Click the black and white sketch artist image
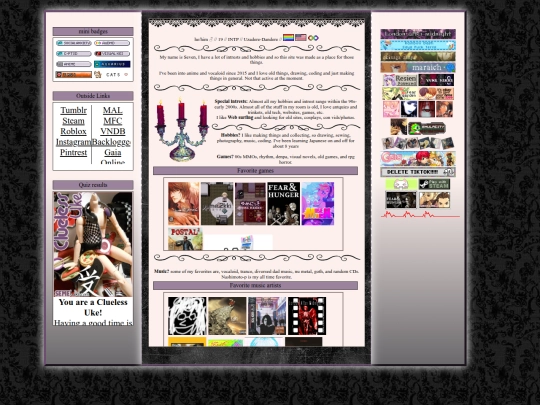 coord(187,316)
